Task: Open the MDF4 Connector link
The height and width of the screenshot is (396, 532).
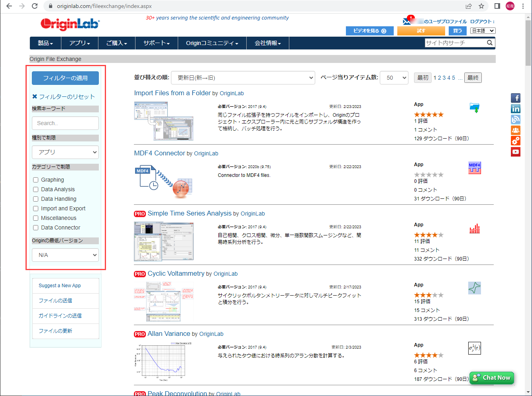Action: [159, 153]
